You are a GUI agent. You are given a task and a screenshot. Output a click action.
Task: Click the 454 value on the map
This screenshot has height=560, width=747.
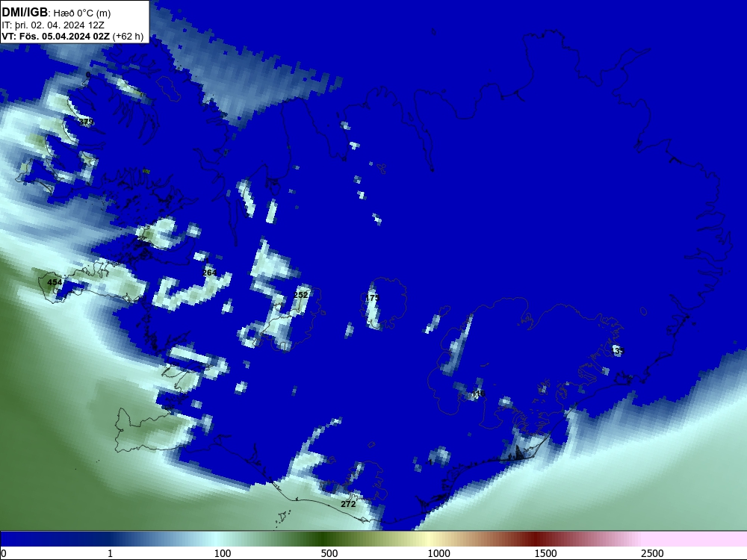(x=55, y=282)
